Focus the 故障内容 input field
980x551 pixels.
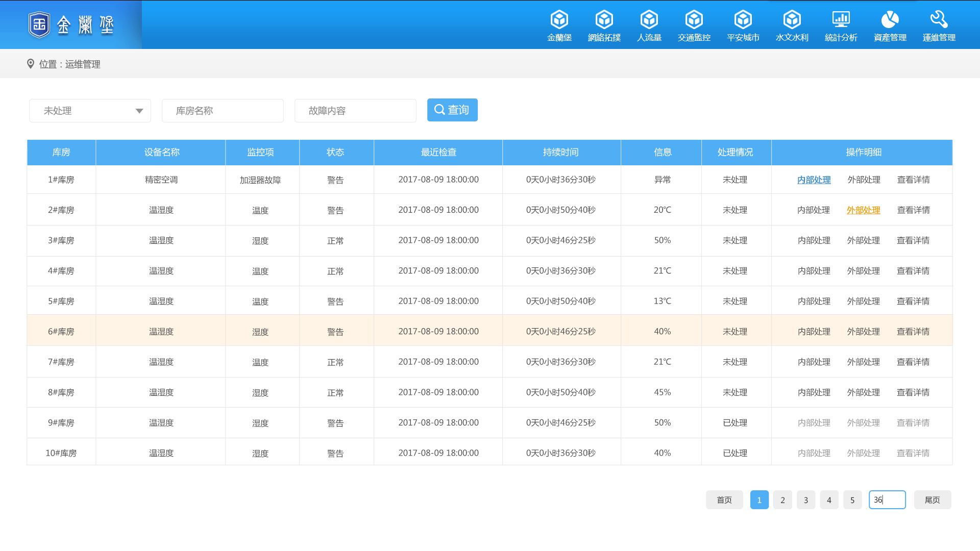point(355,111)
